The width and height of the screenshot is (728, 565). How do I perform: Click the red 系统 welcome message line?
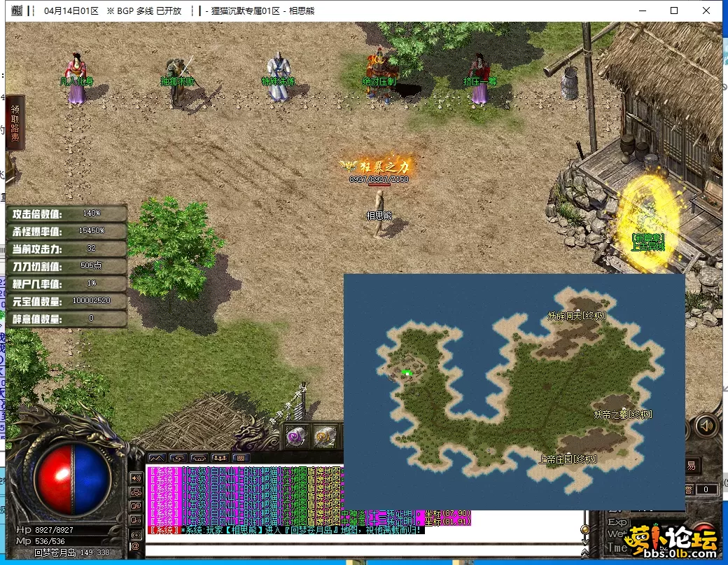(286, 530)
